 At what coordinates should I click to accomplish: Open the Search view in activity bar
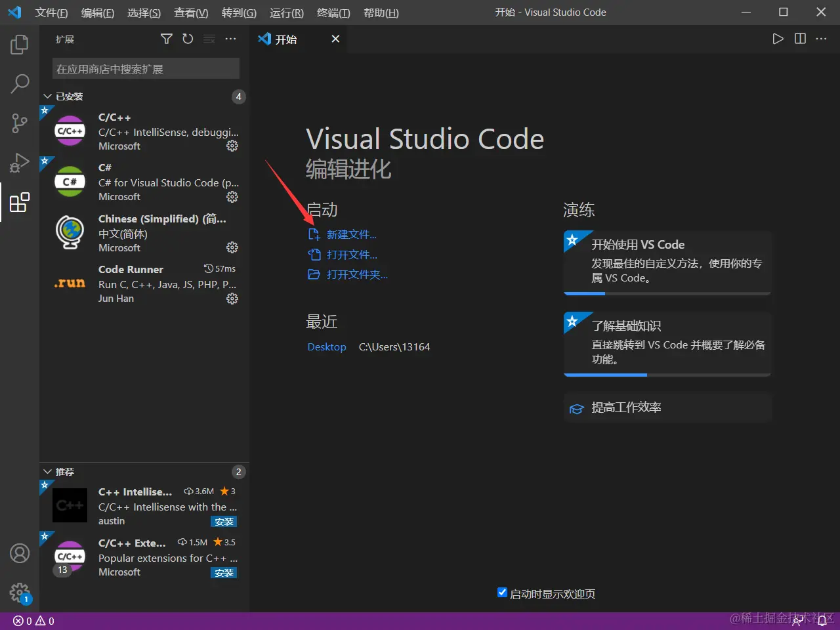point(20,83)
